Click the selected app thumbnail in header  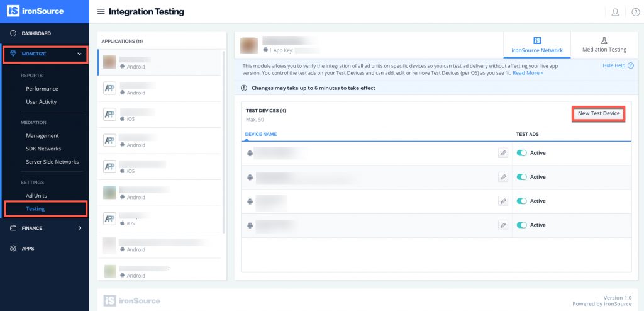tap(249, 45)
